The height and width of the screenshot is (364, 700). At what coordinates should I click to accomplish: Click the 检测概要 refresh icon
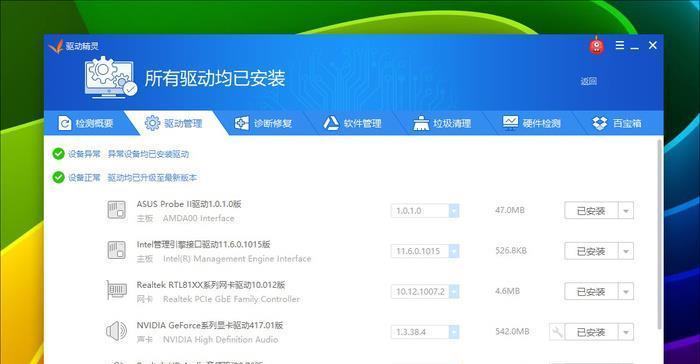(x=65, y=123)
